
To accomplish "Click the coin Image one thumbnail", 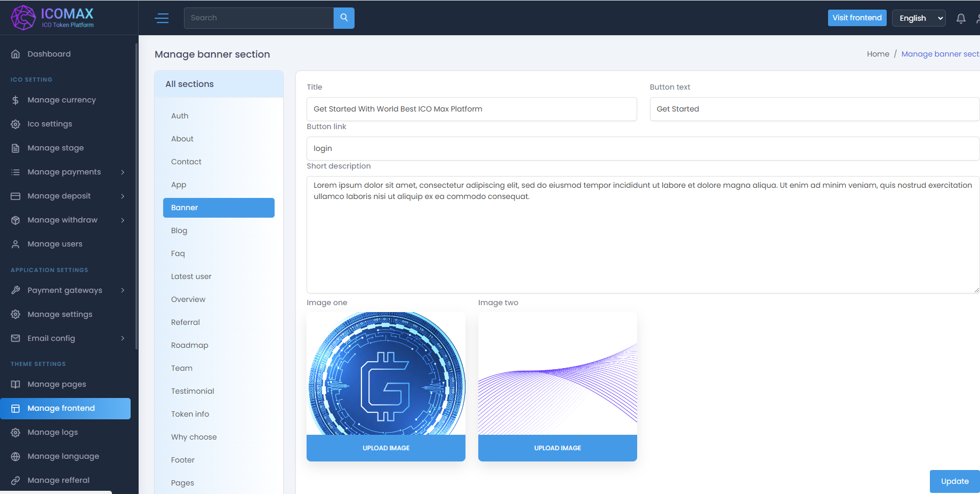I will coord(386,373).
